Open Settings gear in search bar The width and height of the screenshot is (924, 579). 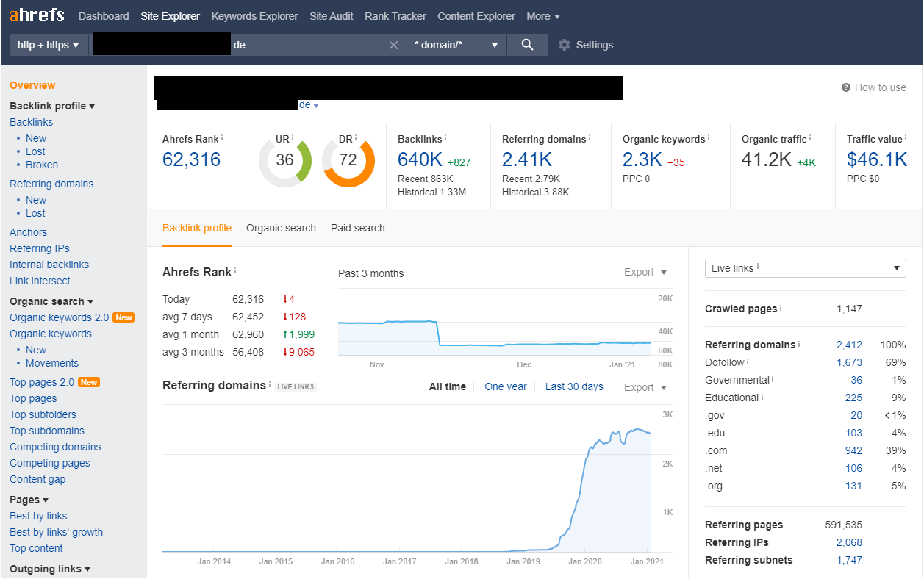565,45
